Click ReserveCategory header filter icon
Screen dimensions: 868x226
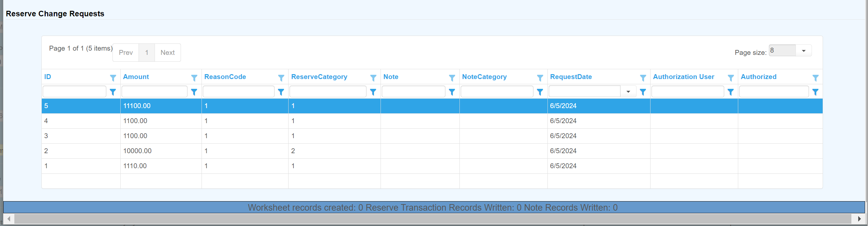[373, 78]
